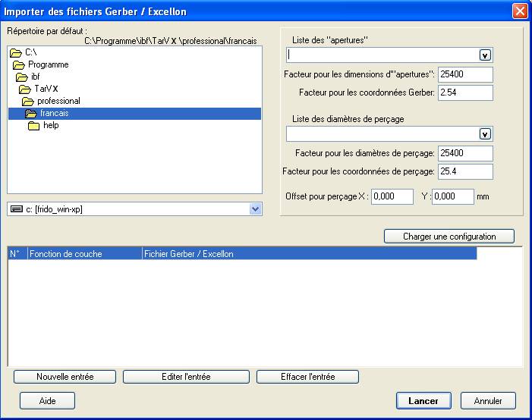Screen dimensions: 532x420
Task: Click the Fichier Gerber / Excellon column header
Action: pos(309,254)
